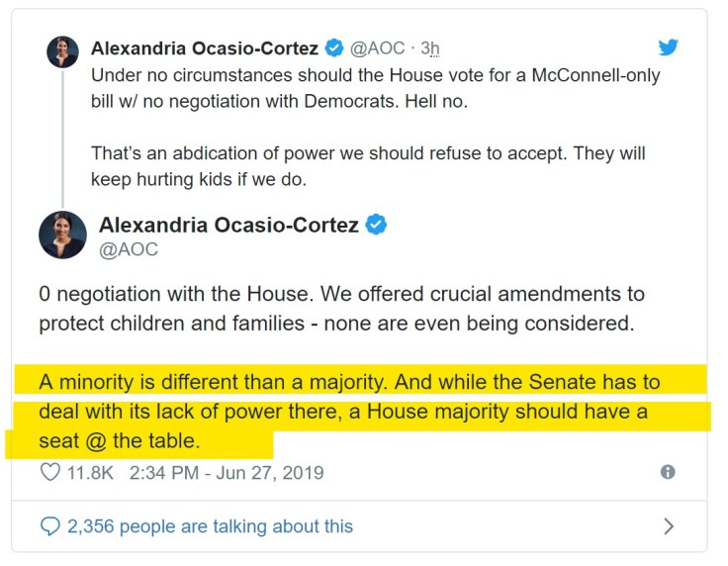Click verified badge beside the large bold name
The image size is (728, 566).
coord(376,226)
